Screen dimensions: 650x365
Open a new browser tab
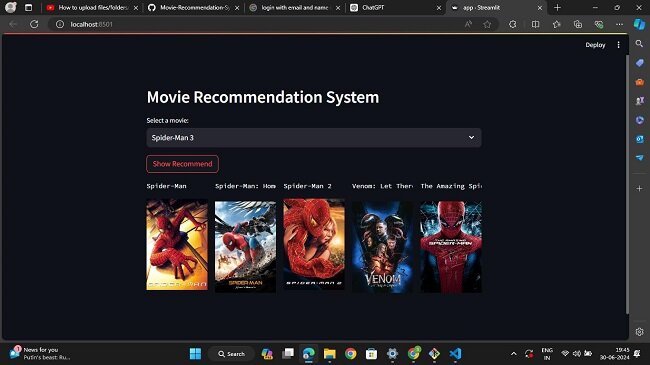click(557, 7)
